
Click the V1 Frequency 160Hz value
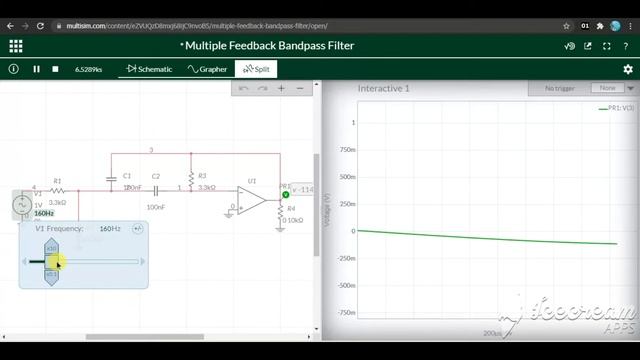110,229
